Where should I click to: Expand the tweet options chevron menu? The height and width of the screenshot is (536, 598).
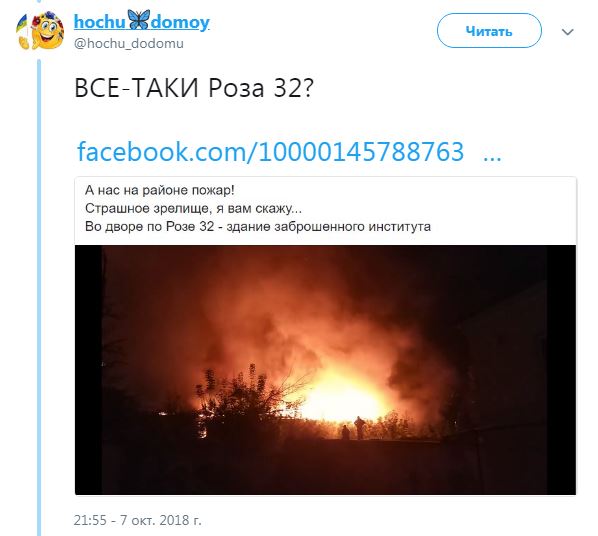(568, 32)
